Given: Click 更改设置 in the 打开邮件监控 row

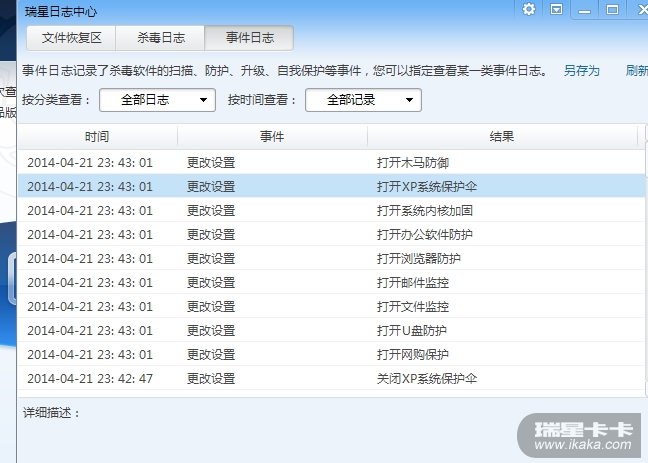Looking at the screenshot, I should (x=211, y=283).
